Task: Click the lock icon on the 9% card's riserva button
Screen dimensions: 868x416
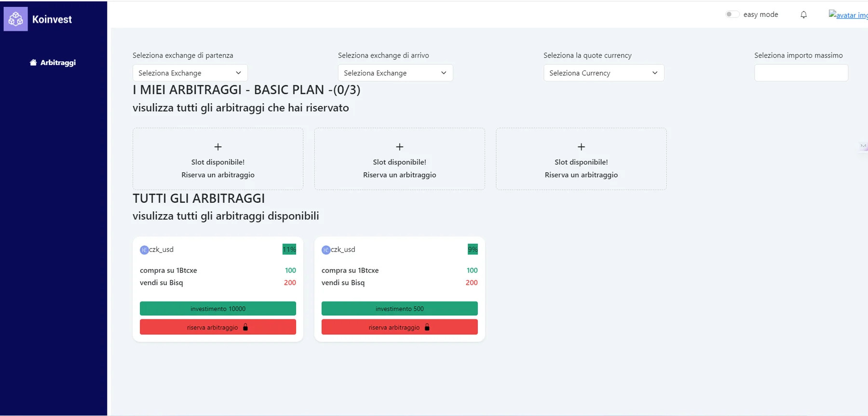Action: click(427, 327)
